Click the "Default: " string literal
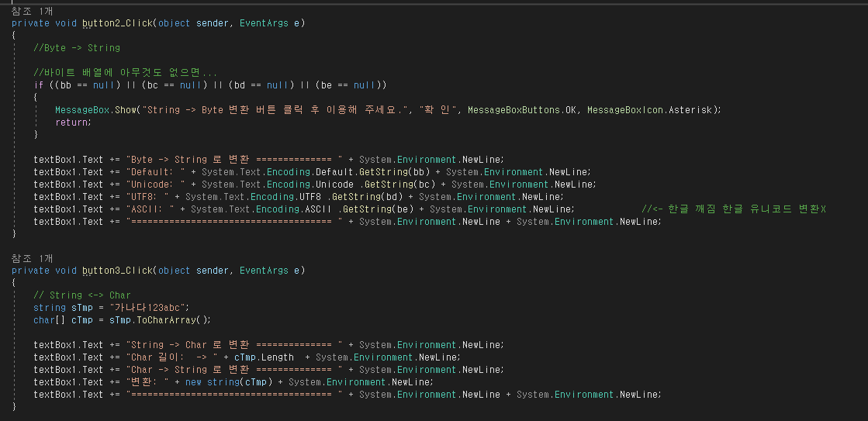This screenshot has width=868, height=421. [x=156, y=171]
